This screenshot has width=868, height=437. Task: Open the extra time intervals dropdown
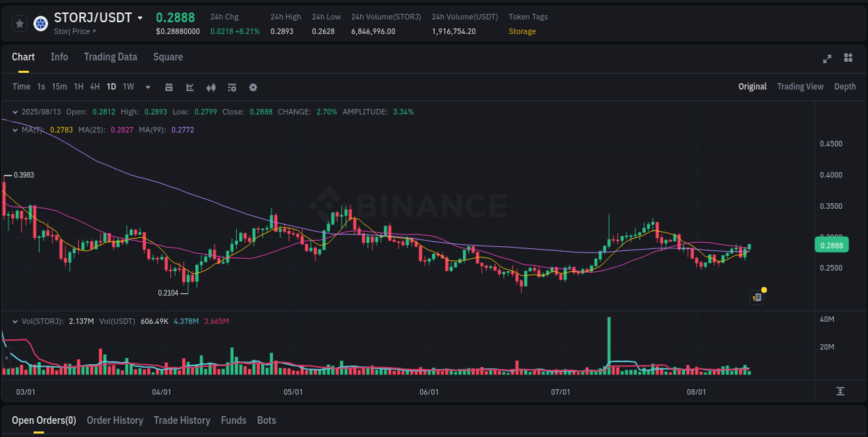tap(147, 87)
